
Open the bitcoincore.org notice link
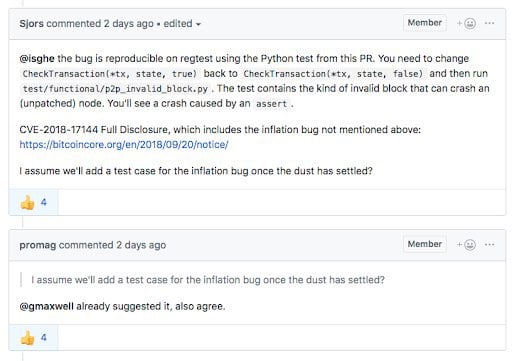pos(124,145)
